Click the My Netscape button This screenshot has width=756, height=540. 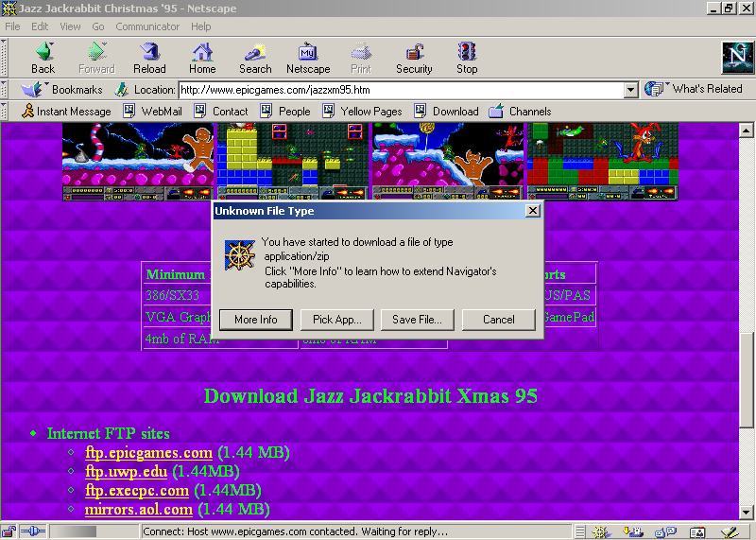coord(308,58)
